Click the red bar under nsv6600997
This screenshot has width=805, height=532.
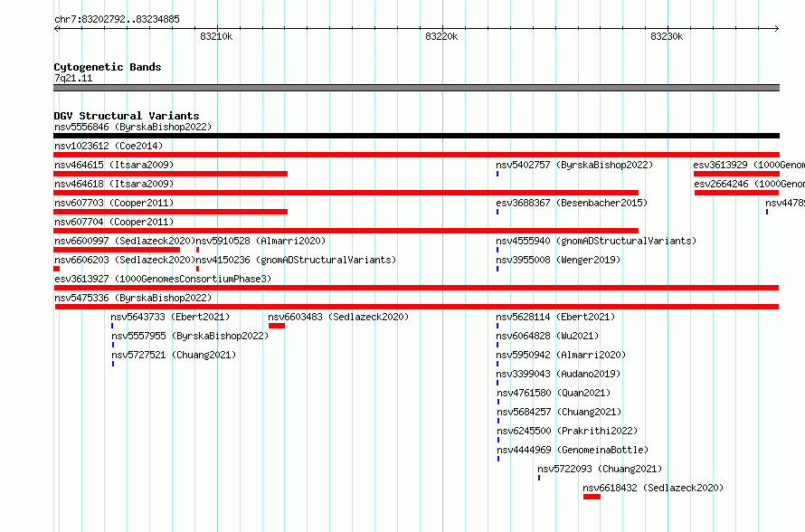coord(117,250)
